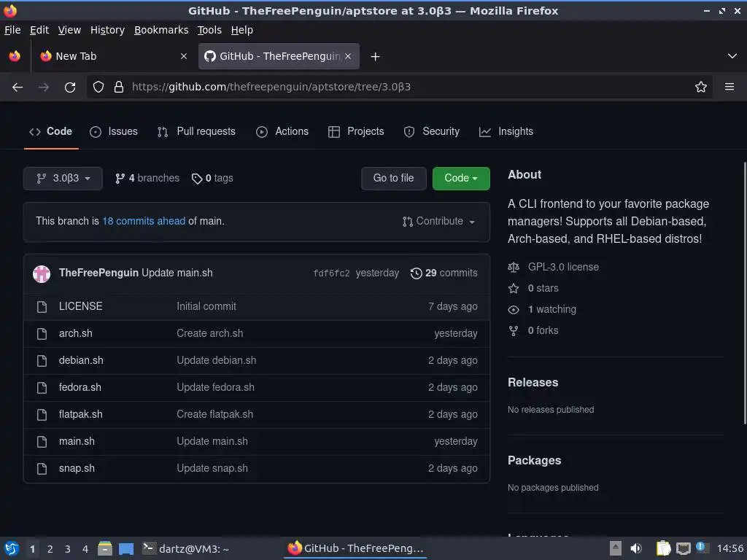The image size is (747, 560).
Task: Go back using the browser back arrow
Action: coord(18,87)
